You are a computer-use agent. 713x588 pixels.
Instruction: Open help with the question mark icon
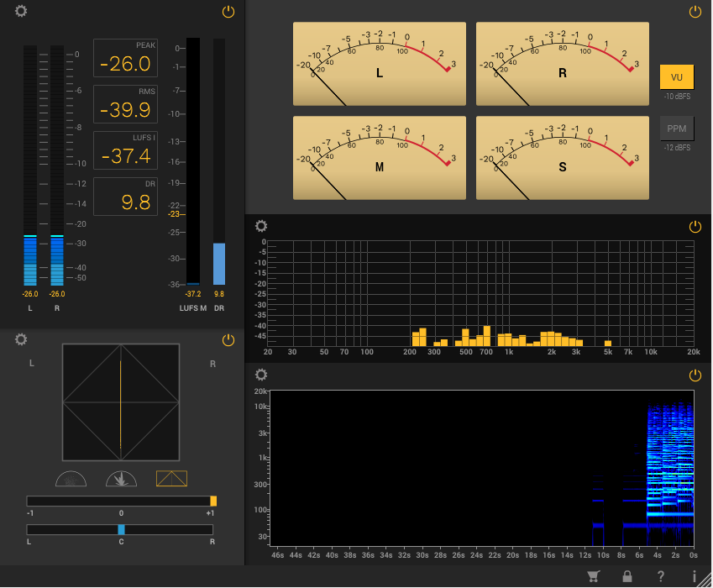tap(661, 576)
